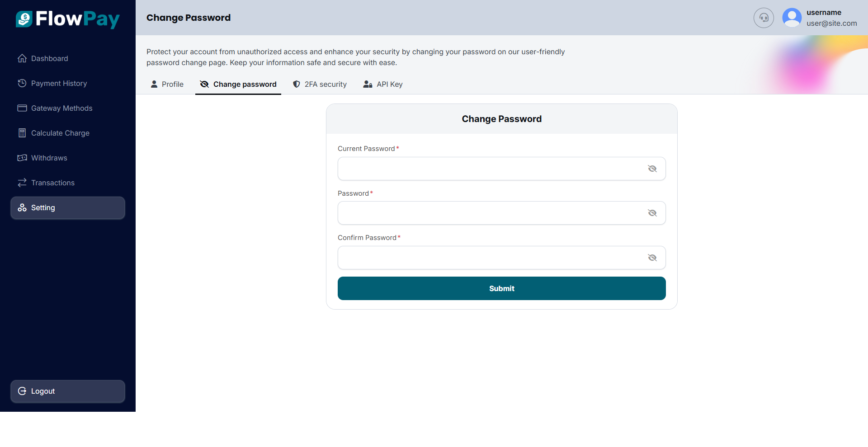Go to the API Key tab
Image resolution: width=868 pixels, height=447 pixels.
click(x=383, y=84)
